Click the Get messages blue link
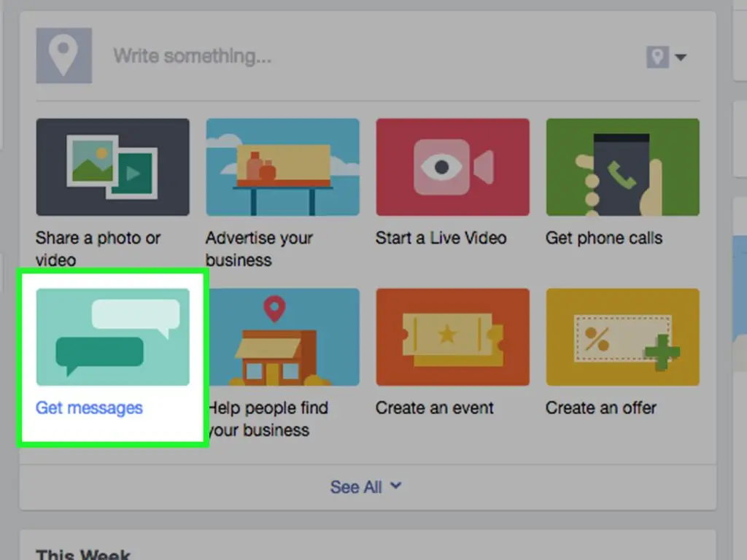Image resolution: width=747 pixels, height=560 pixels. [88, 408]
